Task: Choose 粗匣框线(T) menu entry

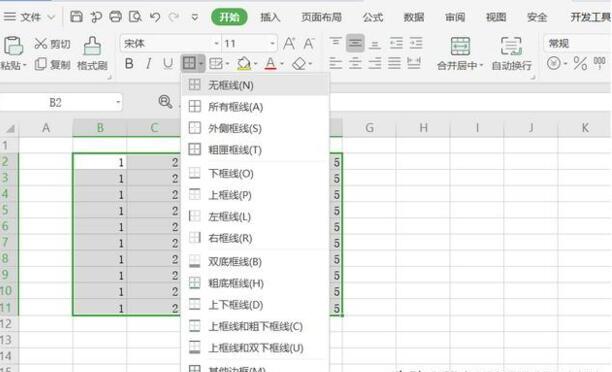Action: [x=255, y=150]
